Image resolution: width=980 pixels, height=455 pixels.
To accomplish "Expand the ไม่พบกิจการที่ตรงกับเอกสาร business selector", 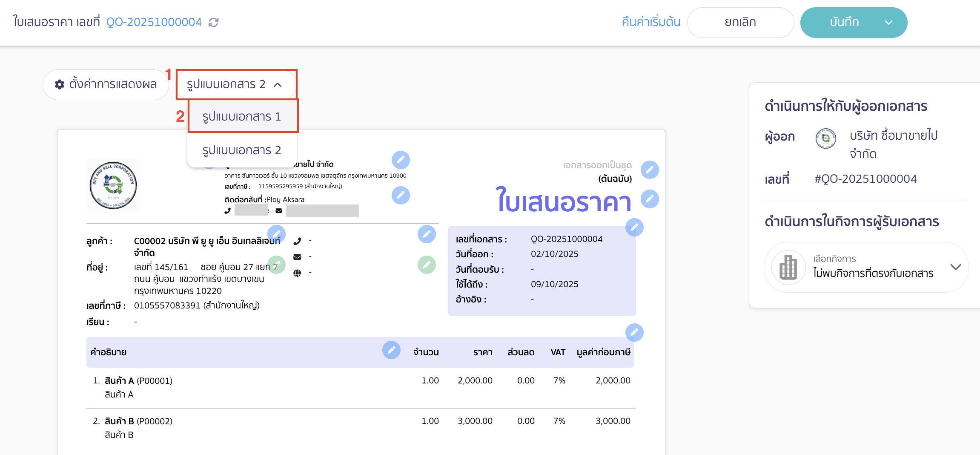I will (955, 268).
